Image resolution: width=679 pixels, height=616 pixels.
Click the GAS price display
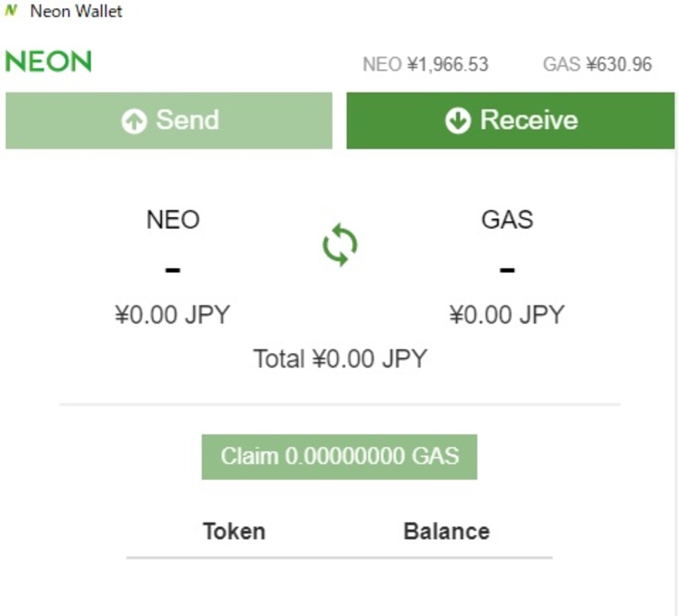598,64
